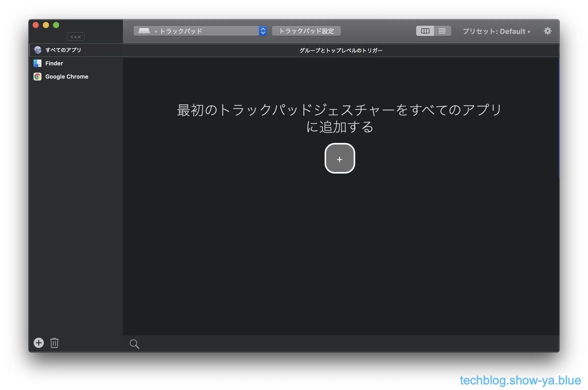Select the すべてのアプリ text label
The height and width of the screenshot is (390, 588).
[x=63, y=50]
